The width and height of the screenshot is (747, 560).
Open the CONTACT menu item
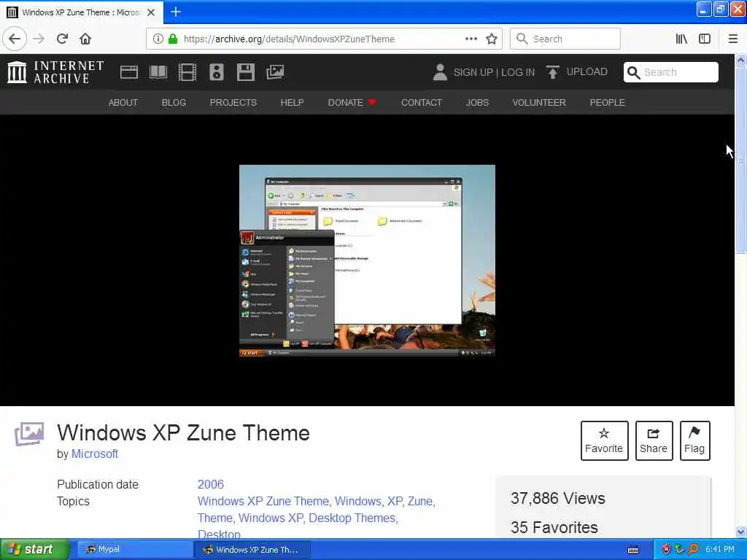422,102
